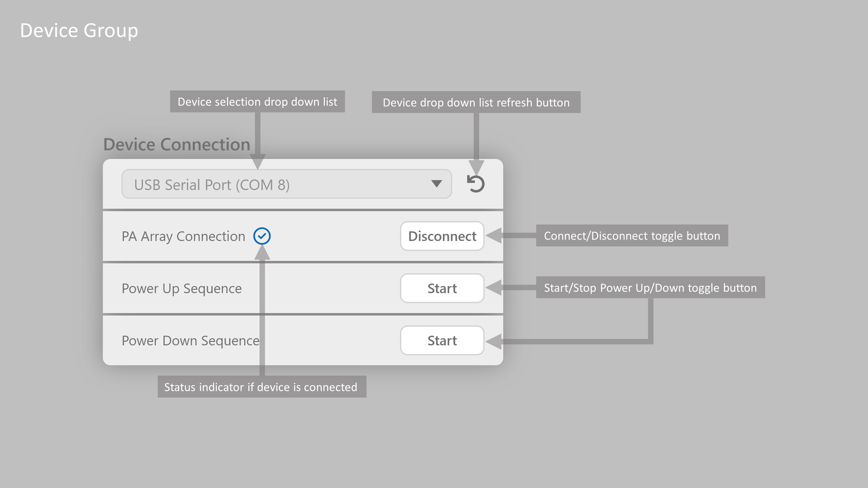Select the Device Connection section header
Screen dimensions: 868x488
[x=176, y=144]
